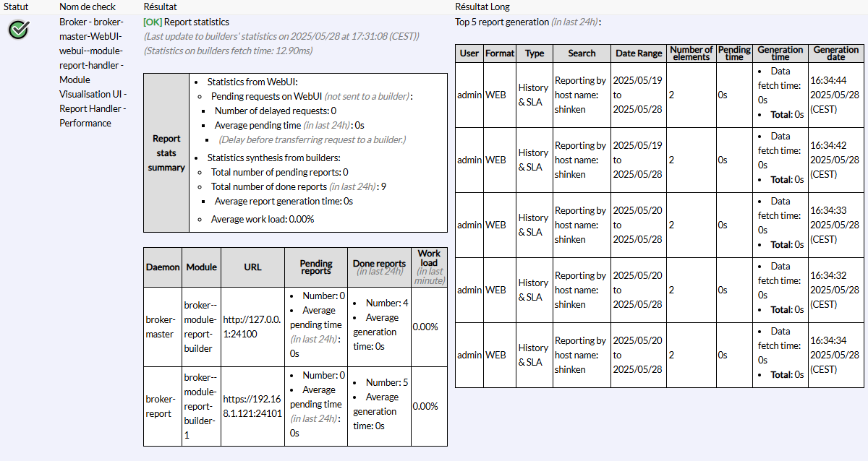868x461 pixels.
Task: Click the "Number of elements" column header
Action: pyautogui.click(x=692, y=53)
